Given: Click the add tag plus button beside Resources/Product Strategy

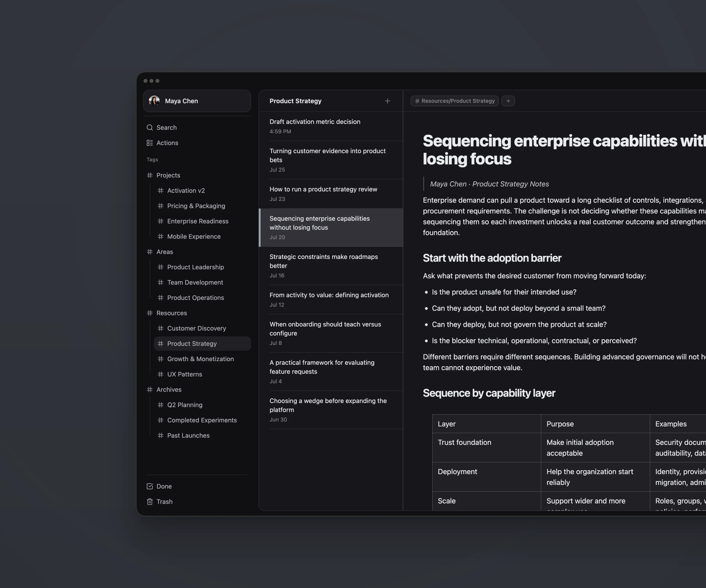Looking at the screenshot, I should pyautogui.click(x=508, y=101).
